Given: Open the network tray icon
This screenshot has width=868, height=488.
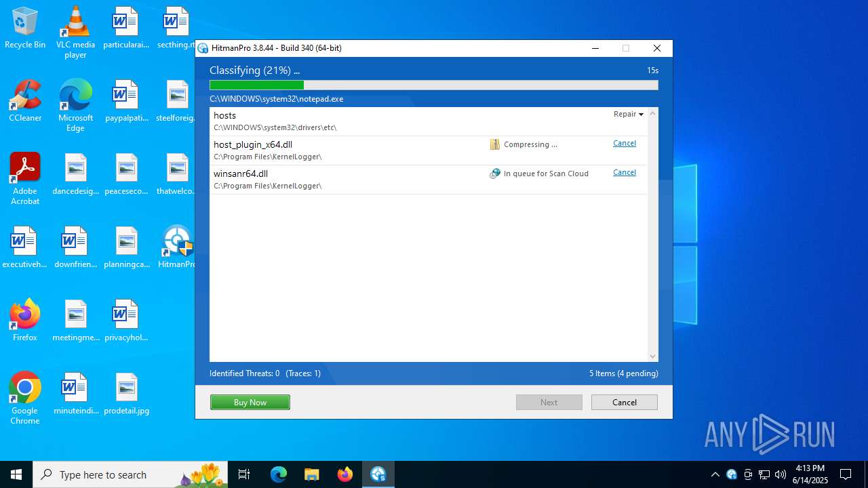Looking at the screenshot, I should [x=764, y=474].
